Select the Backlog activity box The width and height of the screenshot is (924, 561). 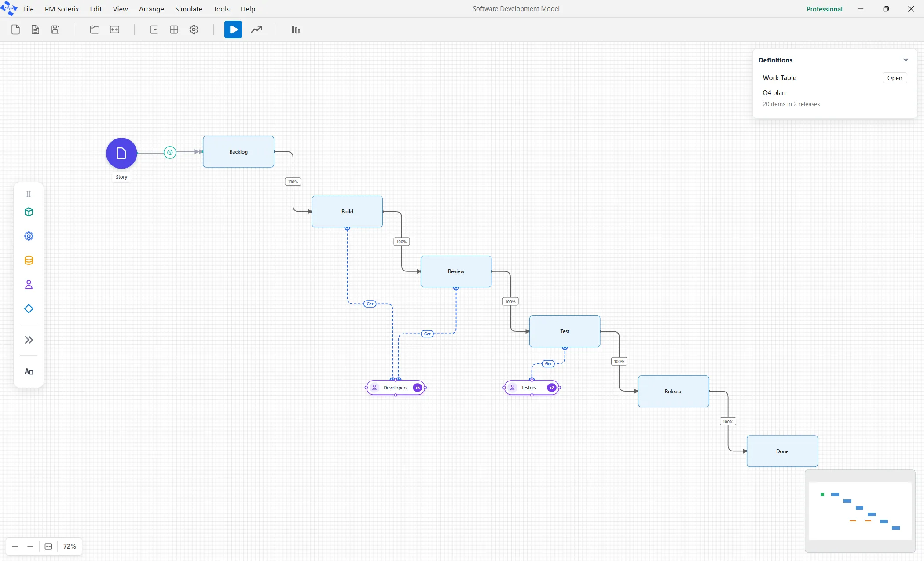(x=238, y=152)
